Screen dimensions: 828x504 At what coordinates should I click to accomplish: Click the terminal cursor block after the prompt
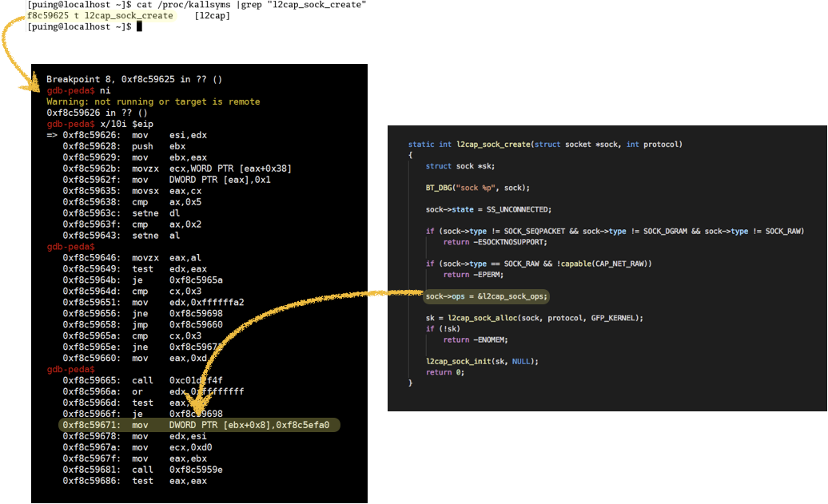[x=139, y=26]
